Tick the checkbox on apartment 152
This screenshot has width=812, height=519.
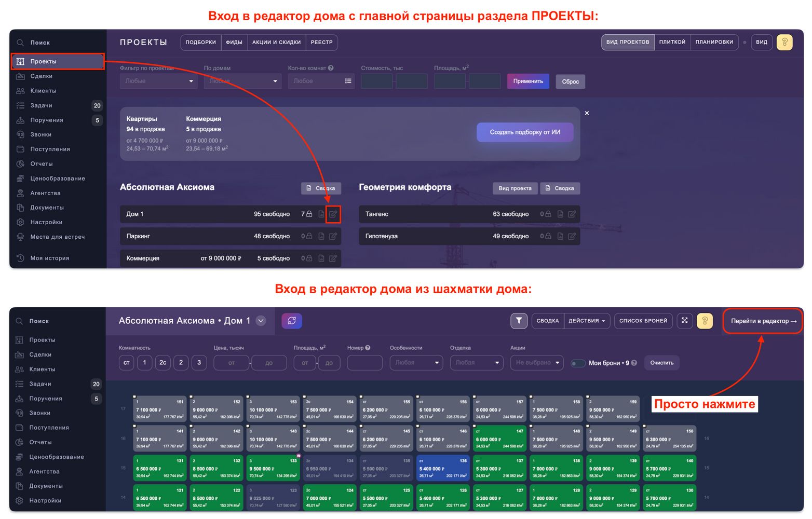point(191,397)
